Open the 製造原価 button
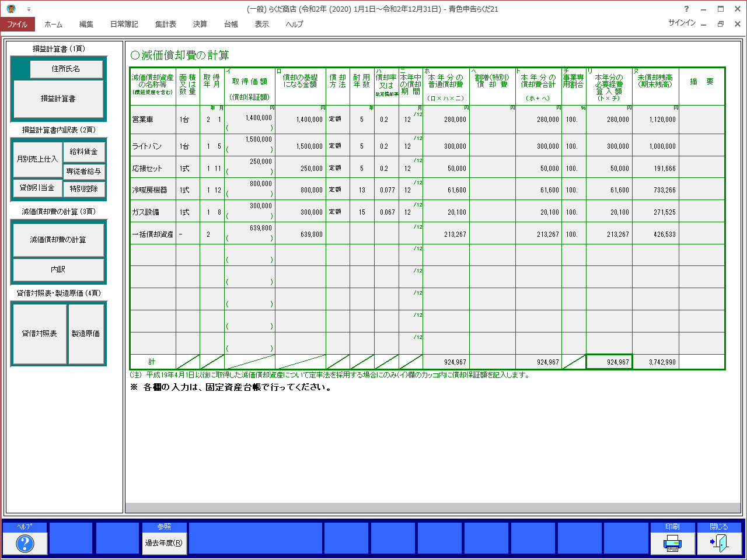 86,334
